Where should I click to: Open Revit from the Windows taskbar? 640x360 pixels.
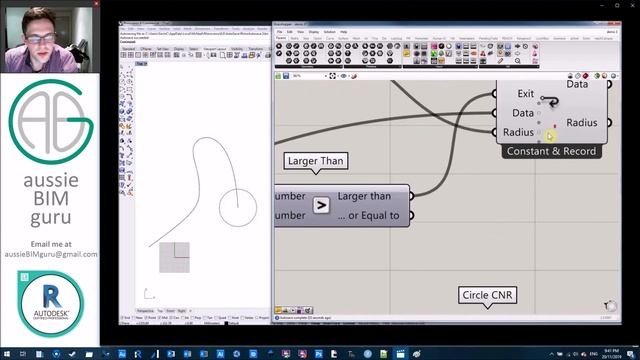click(x=138, y=354)
